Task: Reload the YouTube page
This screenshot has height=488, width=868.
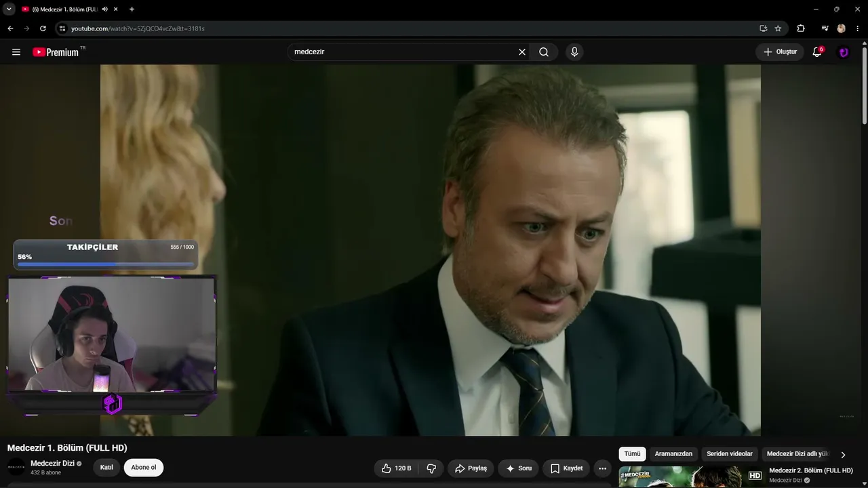Action: [43, 28]
